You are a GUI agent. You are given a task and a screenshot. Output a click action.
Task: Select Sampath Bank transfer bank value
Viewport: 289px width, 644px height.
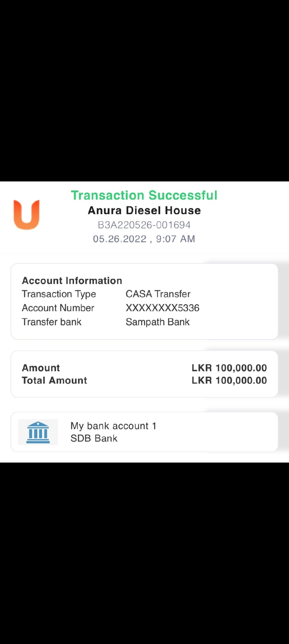tap(158, 322)
